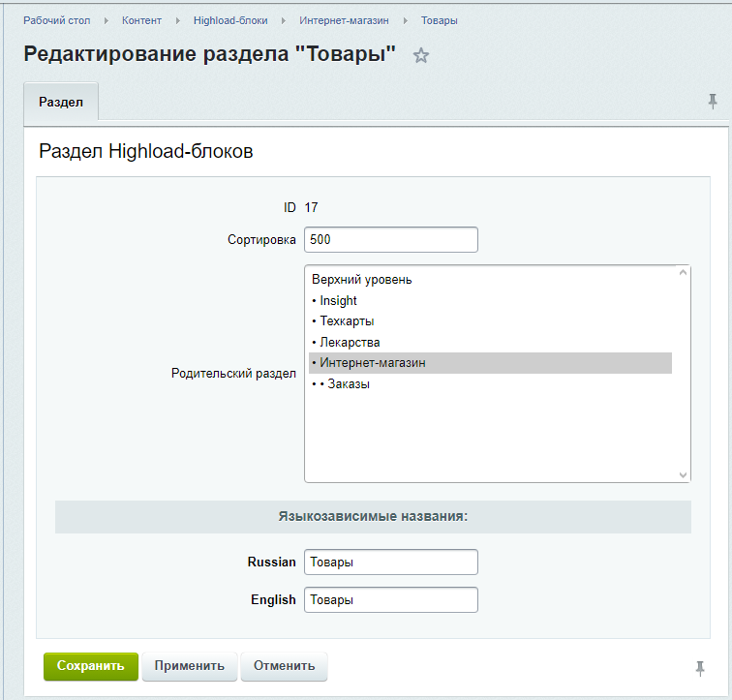Screen dimensions: 732x700
Task: Click the list scrollbar down arrow
Action: coord(683,474)
